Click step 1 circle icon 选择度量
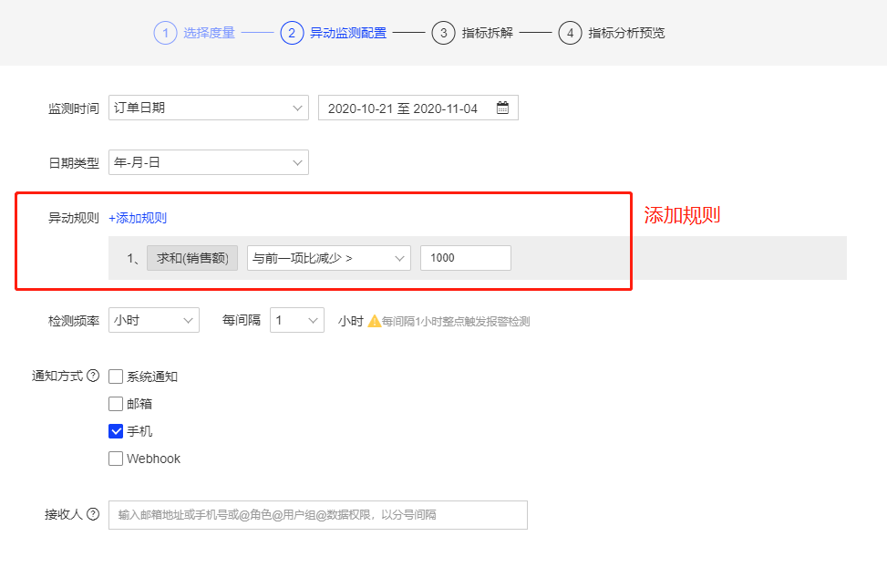This screenshot has width=887, height=588. coord(165,33)
